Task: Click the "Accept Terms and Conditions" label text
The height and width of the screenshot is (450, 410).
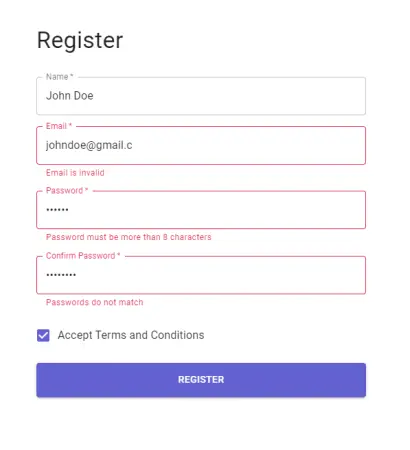Action: click(x=131, y=335)
